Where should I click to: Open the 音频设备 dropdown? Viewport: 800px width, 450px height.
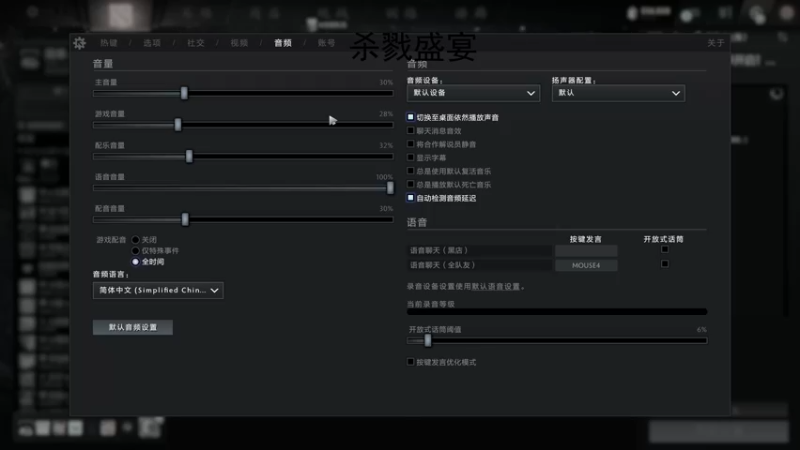473,93
